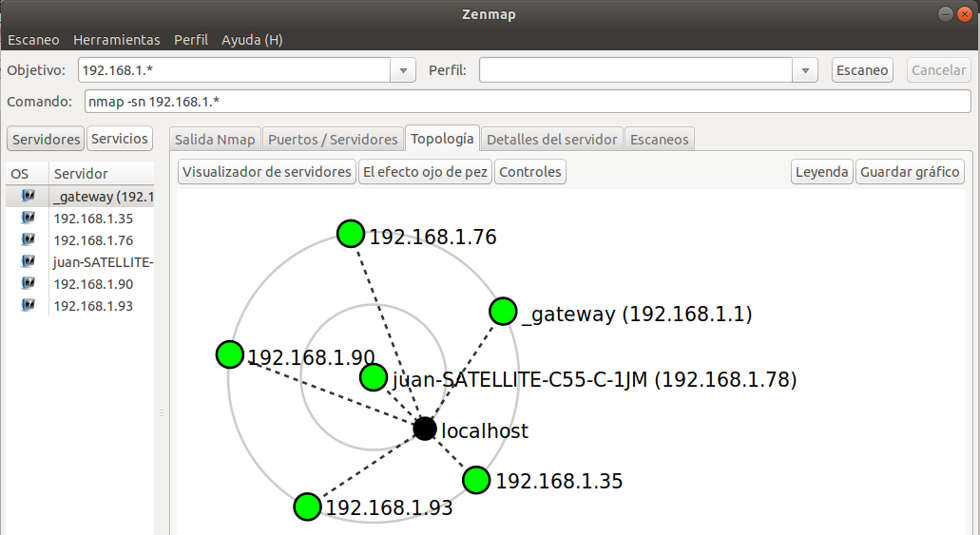The image size is (980, 535).
Task: Switch host list to Servicios view
Action: [x=120, y=139]
